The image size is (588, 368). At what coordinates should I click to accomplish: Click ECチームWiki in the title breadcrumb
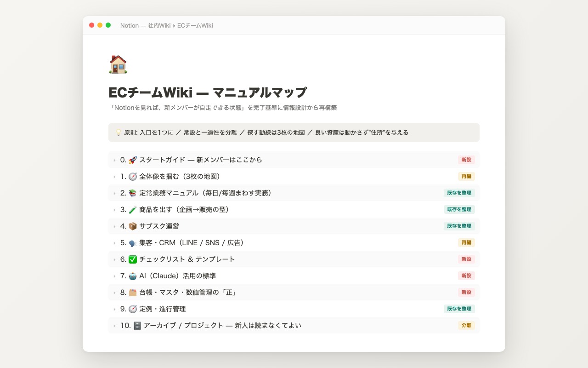[x=195, y=25]
